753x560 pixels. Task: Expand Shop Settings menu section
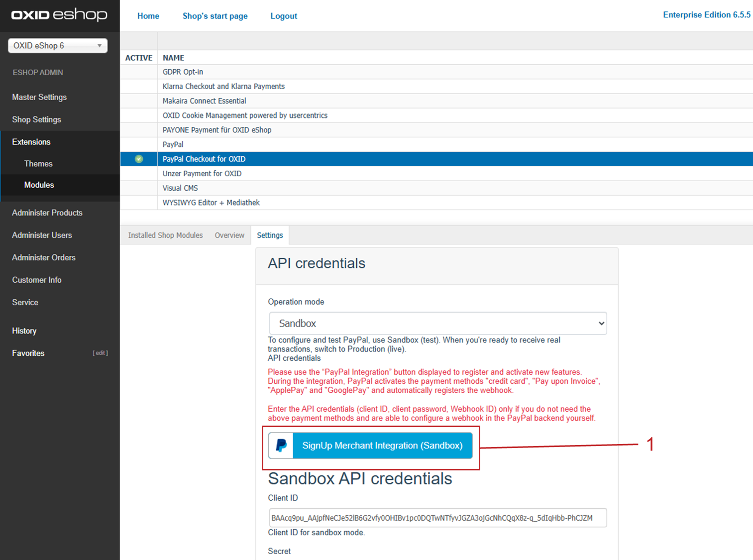(36, 119)
